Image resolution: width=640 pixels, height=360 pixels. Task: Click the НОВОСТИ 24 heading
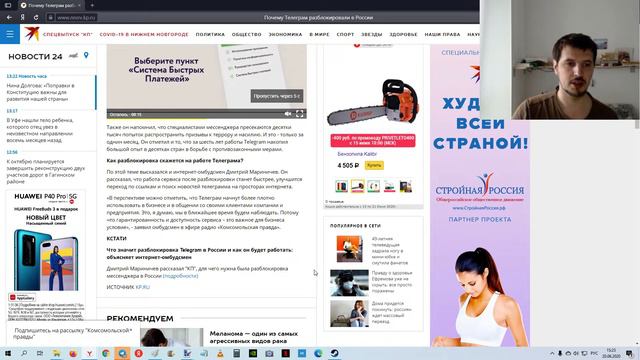point(35,56)
